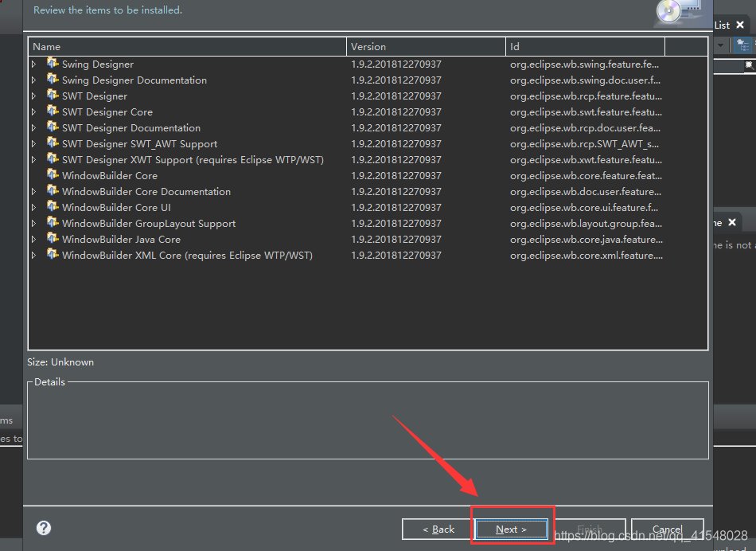Screen dimensions: 756x551
Task: Click the hierarchy view icon in background toolbar
Action: pos(742,46)
